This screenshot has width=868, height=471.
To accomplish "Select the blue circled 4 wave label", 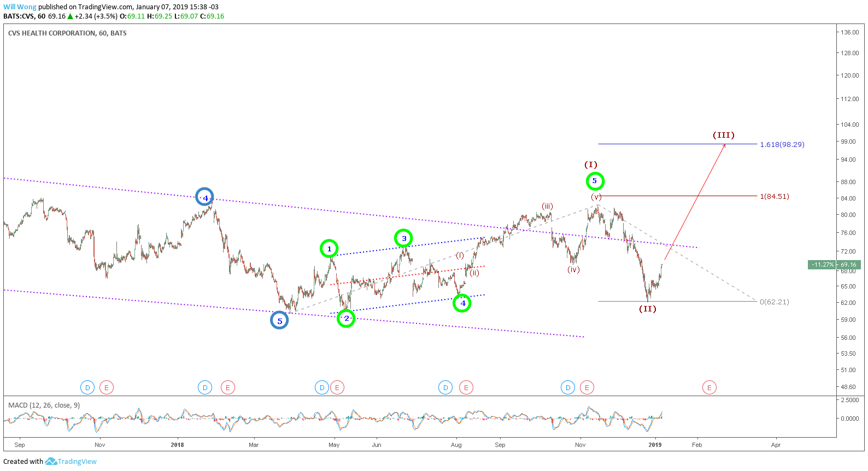I will [x=205, y=197].
